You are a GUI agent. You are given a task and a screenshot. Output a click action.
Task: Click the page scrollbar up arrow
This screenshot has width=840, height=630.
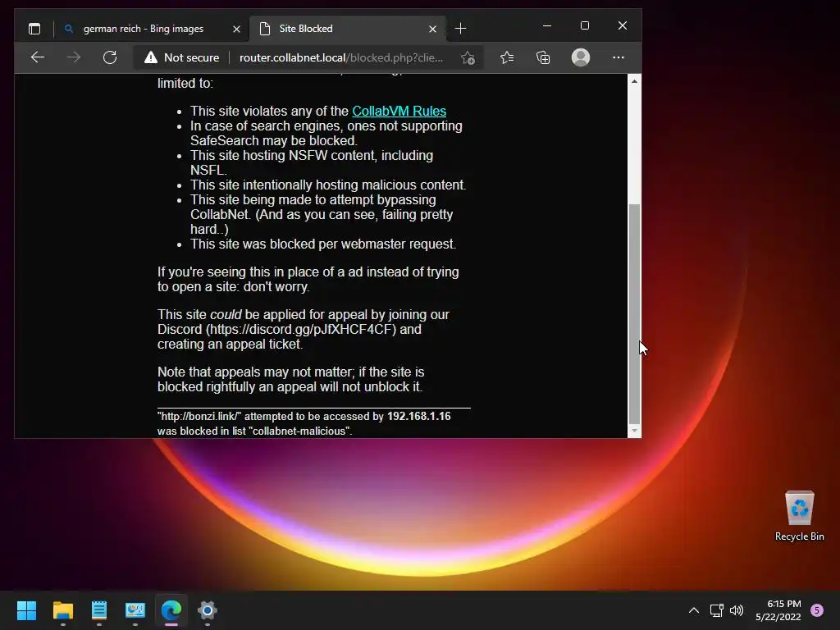pyautogui.click(x=634, y=81)
